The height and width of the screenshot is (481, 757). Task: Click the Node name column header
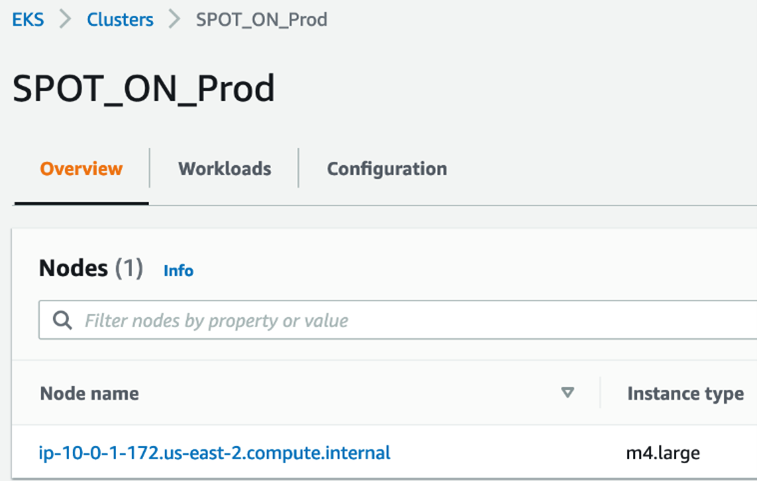tap(89, 393)
